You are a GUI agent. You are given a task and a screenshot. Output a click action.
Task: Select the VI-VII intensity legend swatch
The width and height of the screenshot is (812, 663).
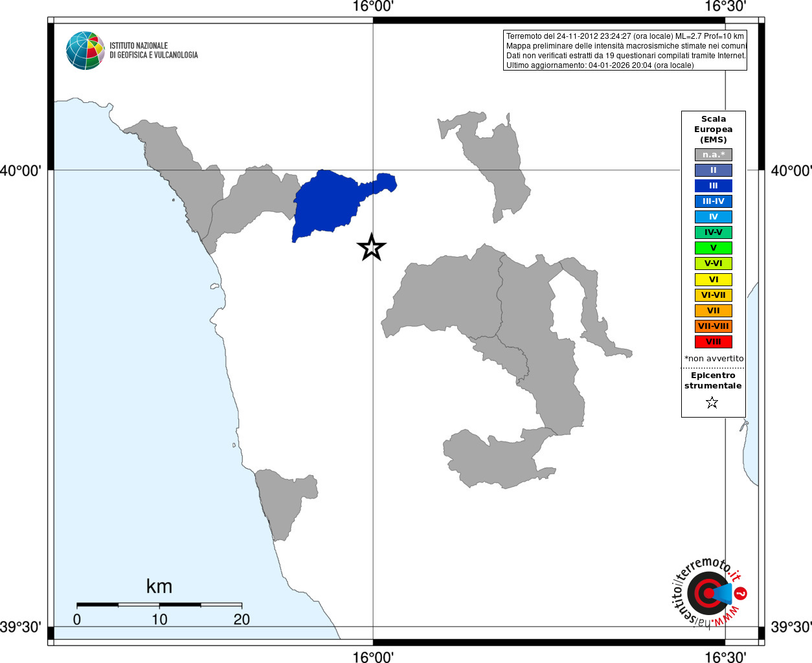[x=714, y=295]
